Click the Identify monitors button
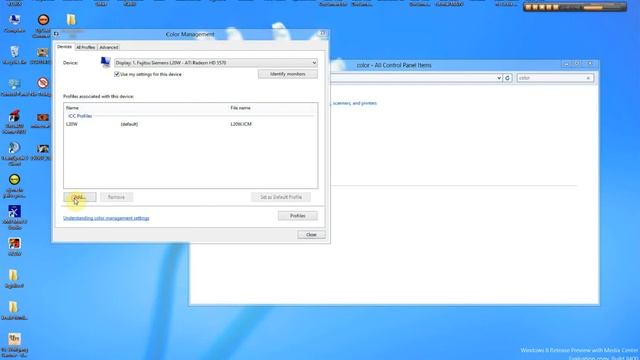Viewport: 640px width, 360px height. point(288,74)
